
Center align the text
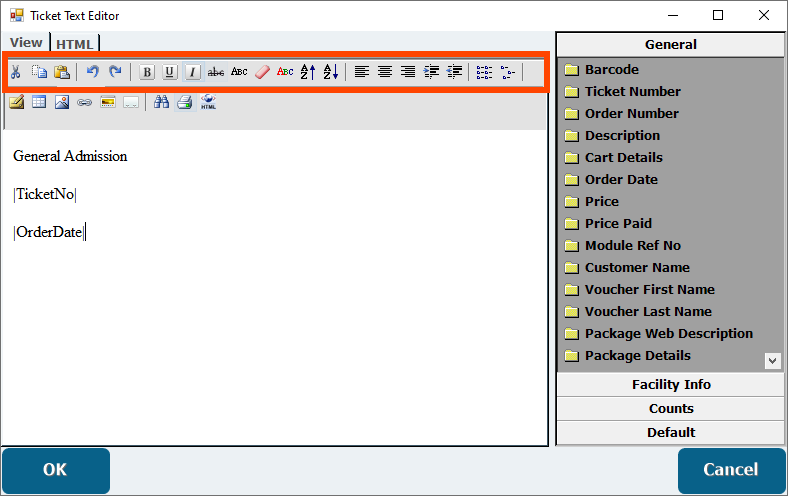point(385,72)
